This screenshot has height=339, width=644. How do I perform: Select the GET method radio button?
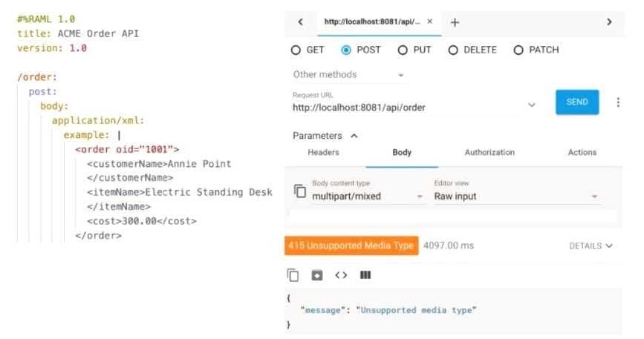coord(296,50)
